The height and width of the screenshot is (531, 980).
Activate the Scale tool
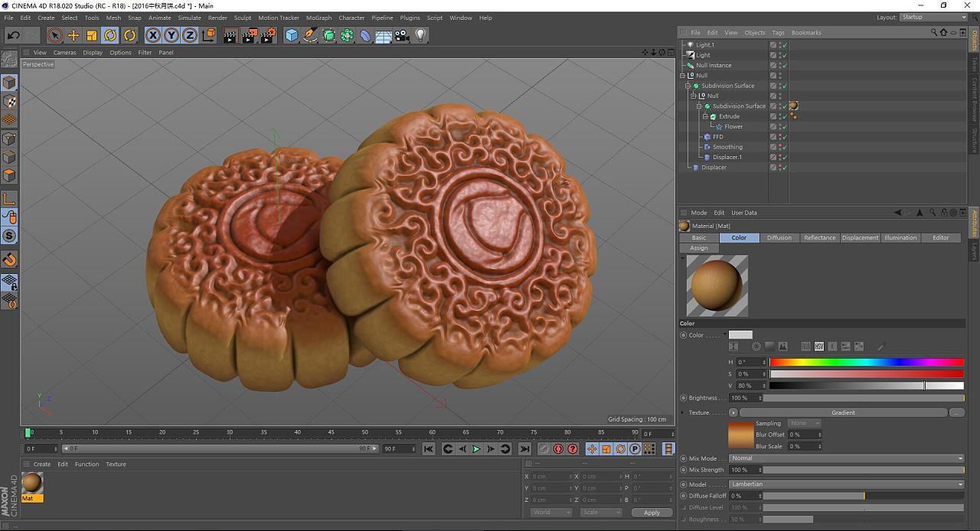(x=92, y=35)
